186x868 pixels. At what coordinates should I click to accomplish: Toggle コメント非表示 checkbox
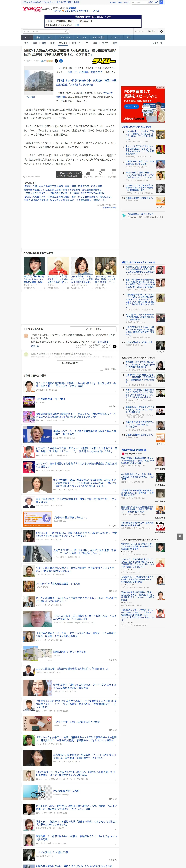point(102,369)
